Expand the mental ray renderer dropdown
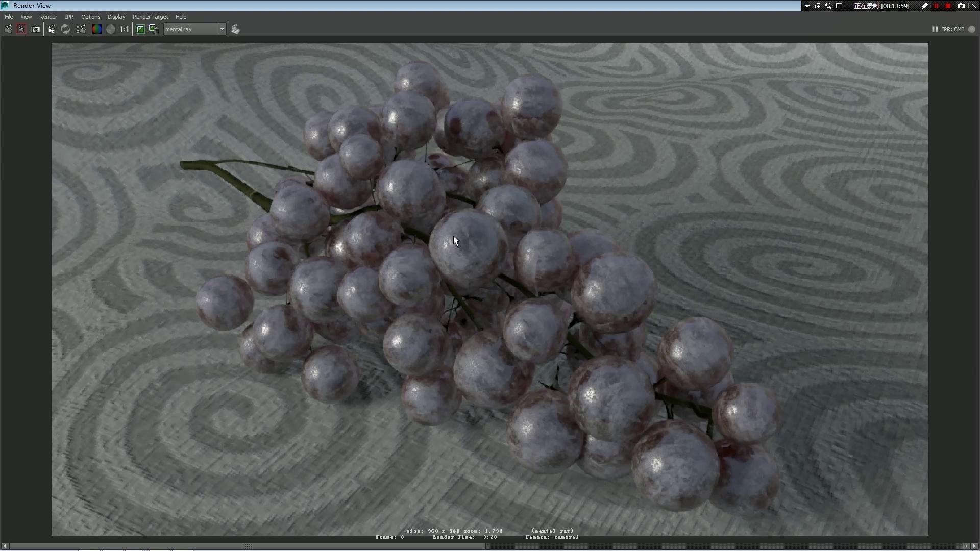The image size is (980, 551). point(222,29)
